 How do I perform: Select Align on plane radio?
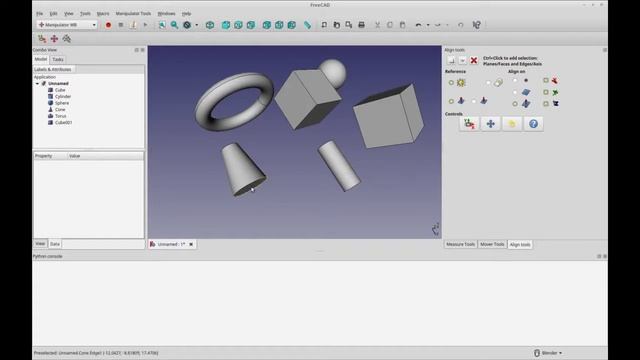(515, 92)
